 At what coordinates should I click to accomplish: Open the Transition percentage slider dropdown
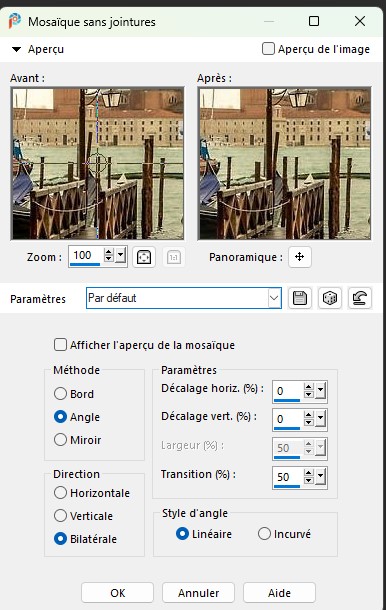(x=320, y=476)
